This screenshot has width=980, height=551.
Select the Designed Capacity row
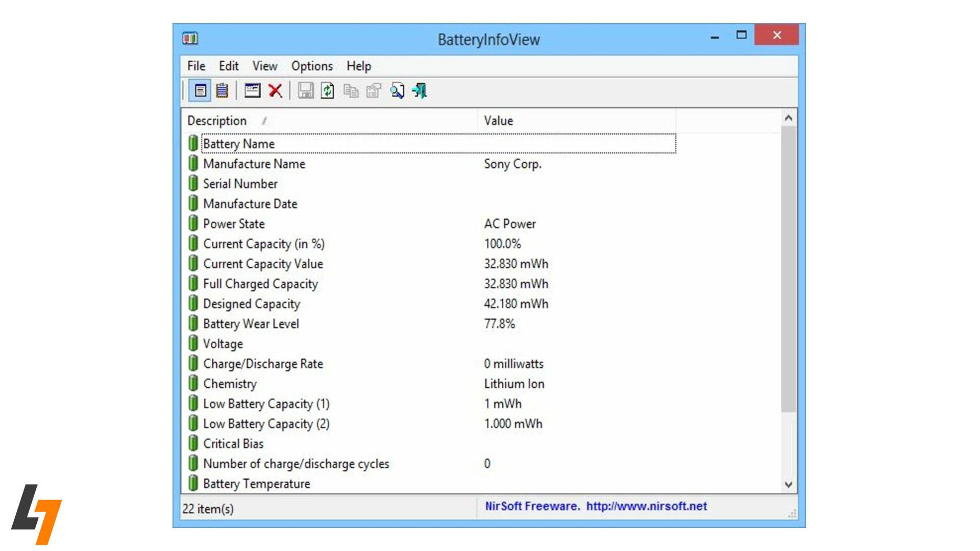tap(252, 304)
